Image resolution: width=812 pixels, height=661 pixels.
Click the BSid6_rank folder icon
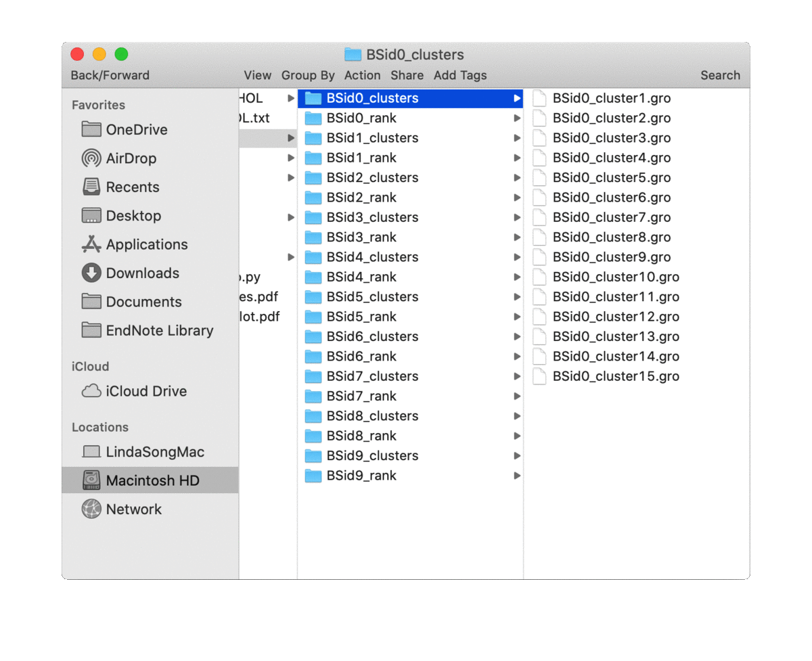click(313, 357)
